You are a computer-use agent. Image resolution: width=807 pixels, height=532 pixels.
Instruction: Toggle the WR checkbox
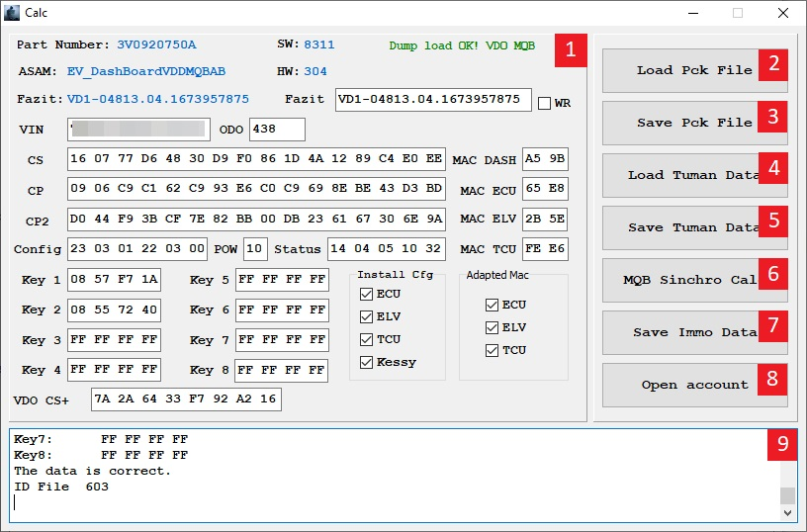pyautogui.click(x=544, y=104)
